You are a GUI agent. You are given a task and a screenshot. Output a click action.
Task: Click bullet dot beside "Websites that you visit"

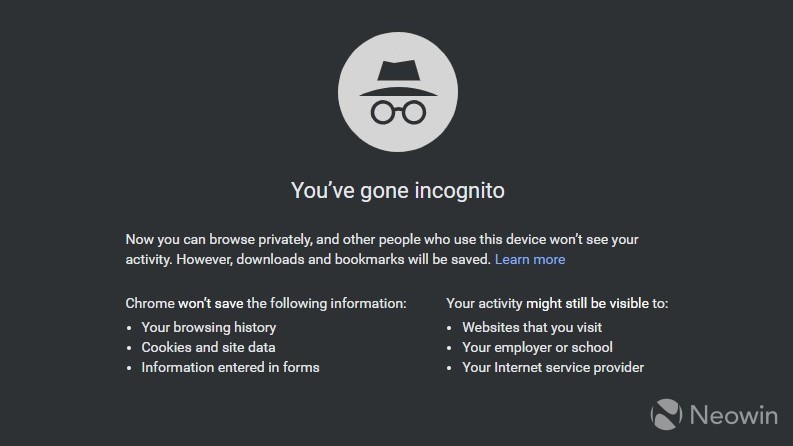click(x=449, y=328)
